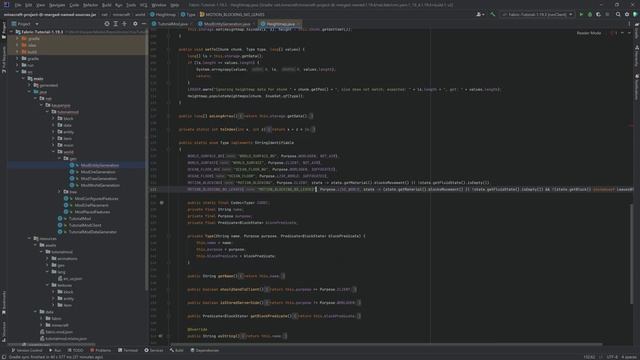Select ModConfiguredFeatures in the project tree

pyautogui.click(x=96, y=198)
